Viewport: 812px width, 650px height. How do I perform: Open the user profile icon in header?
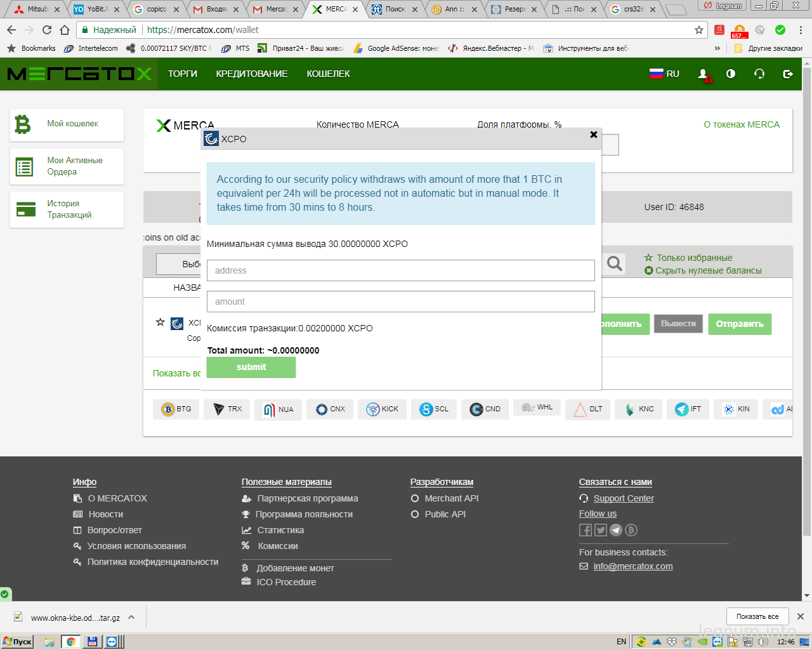[x=704, y=74]
